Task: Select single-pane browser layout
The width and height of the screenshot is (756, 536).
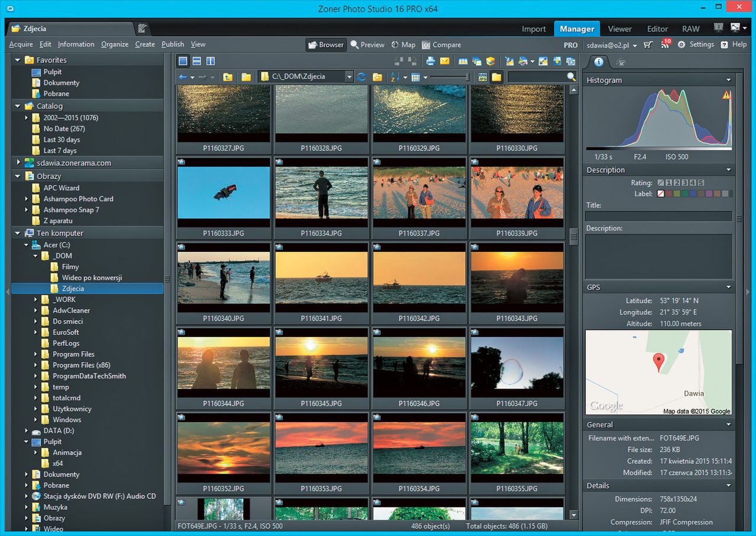Action: point(183,61)
